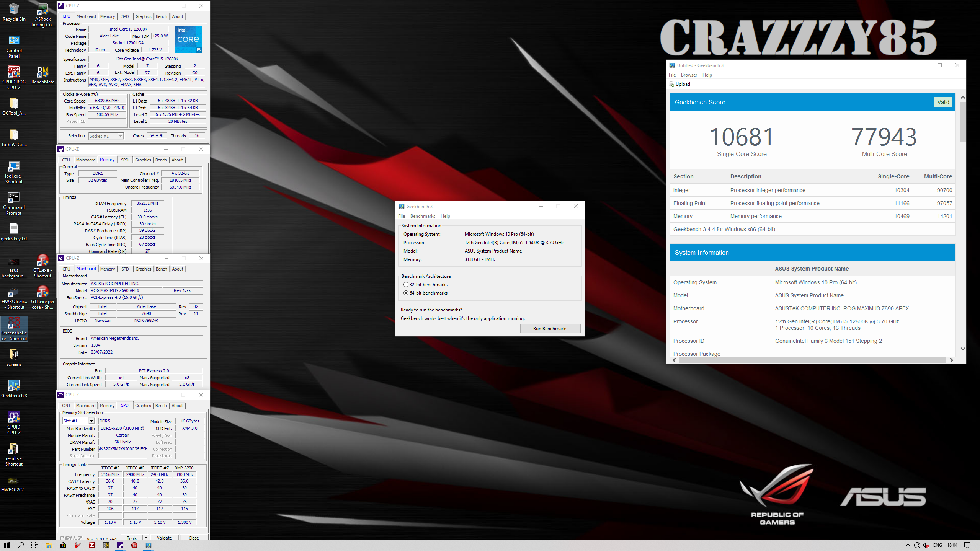Select the Screenshot.exe shortcut icon
This screenshot has height=551, width=980.
(x=14, y=329)
